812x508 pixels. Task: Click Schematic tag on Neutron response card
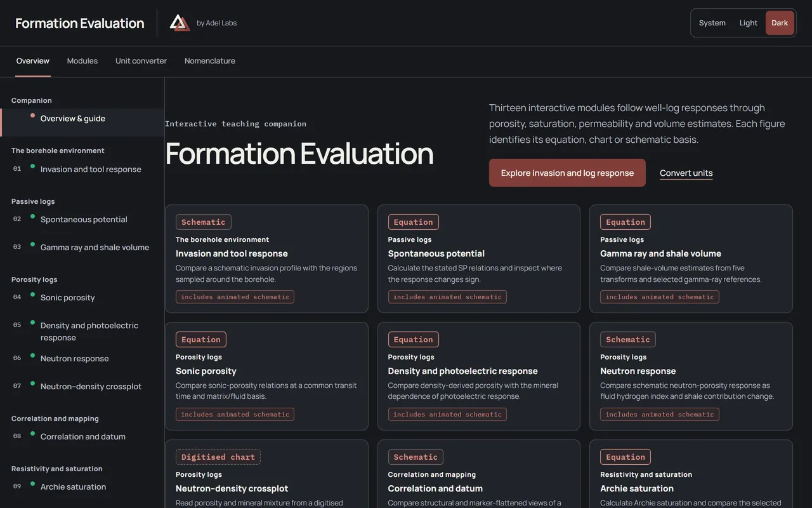(x=627, y=340)
